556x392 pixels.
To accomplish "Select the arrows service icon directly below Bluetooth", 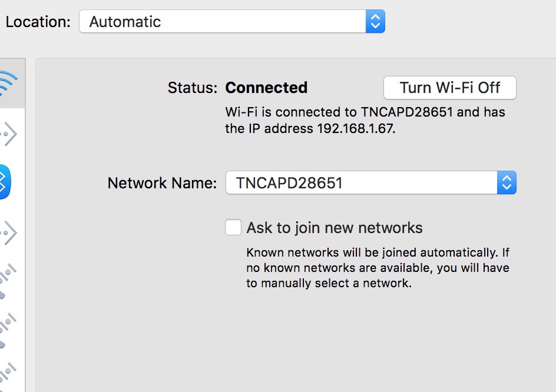I will click(7, 232).
